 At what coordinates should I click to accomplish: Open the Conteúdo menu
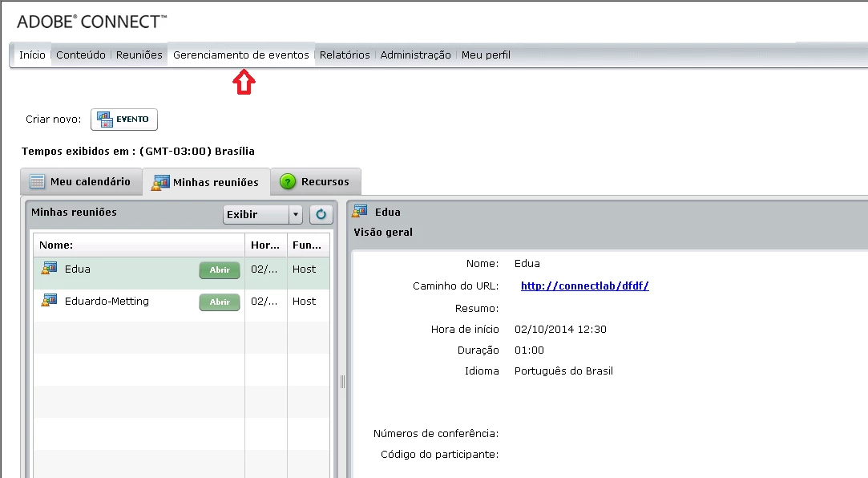click(81, 55)
